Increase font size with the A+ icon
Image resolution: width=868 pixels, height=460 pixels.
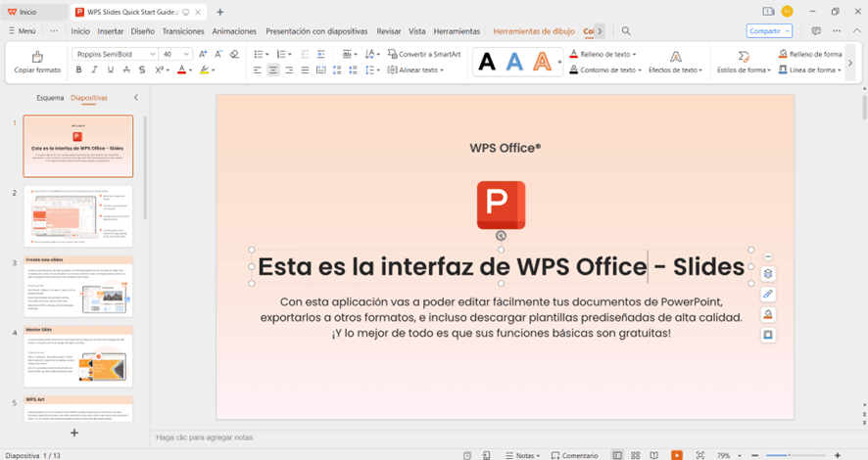pos(203,54)
